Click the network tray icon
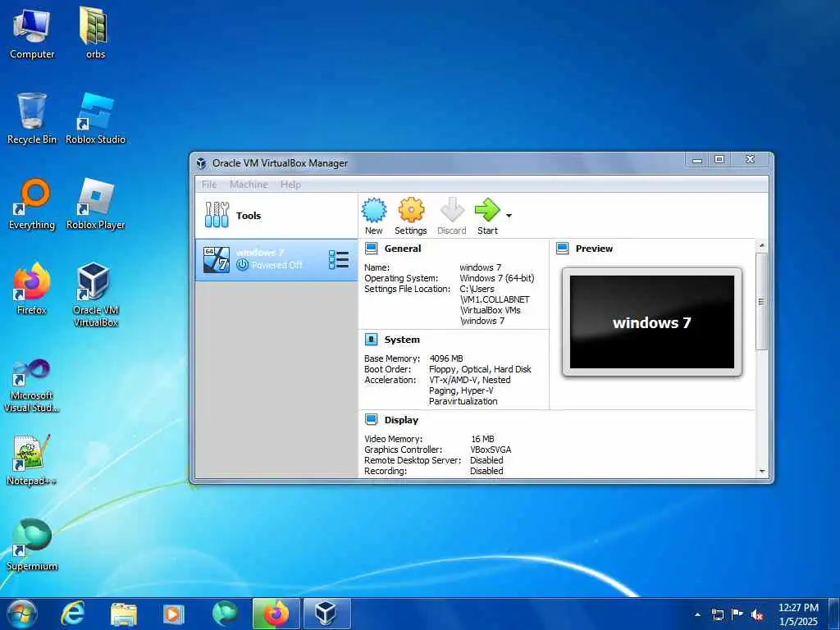840x630 pixels. click(717, 614)
